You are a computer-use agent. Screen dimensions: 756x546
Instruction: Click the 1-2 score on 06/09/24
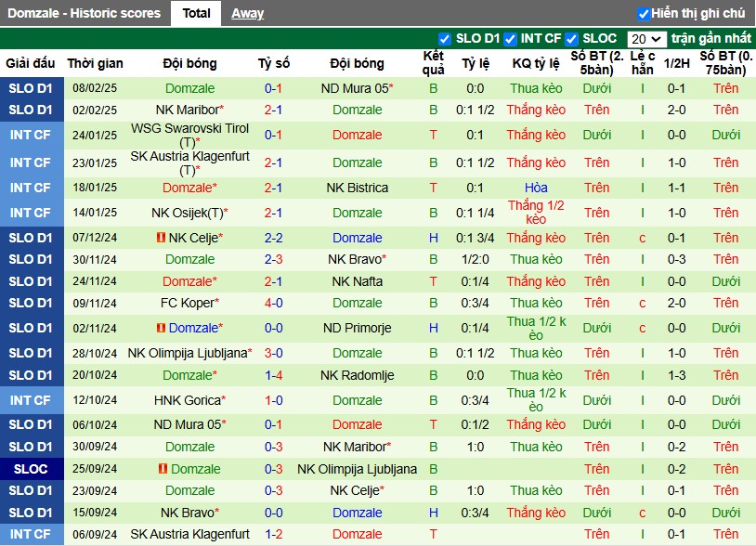click(273, 534)
